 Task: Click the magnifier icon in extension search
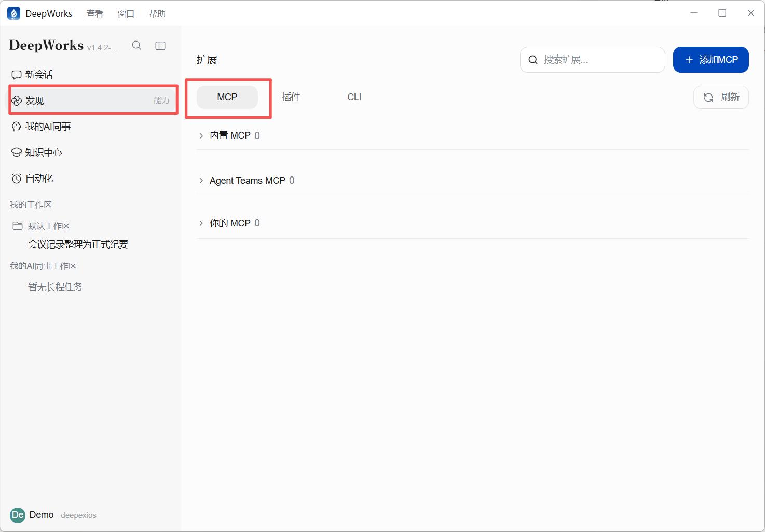pos(533,60)
